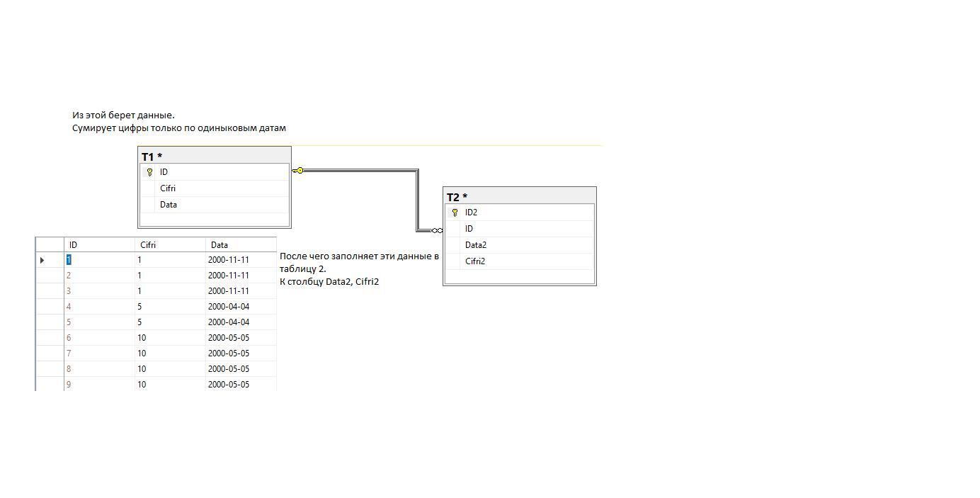Viewport: 980px width, 498px height.
Task: Click the primary key icon beside ID2 in T2
Action: pyautogui.click(x=455, y=213)
